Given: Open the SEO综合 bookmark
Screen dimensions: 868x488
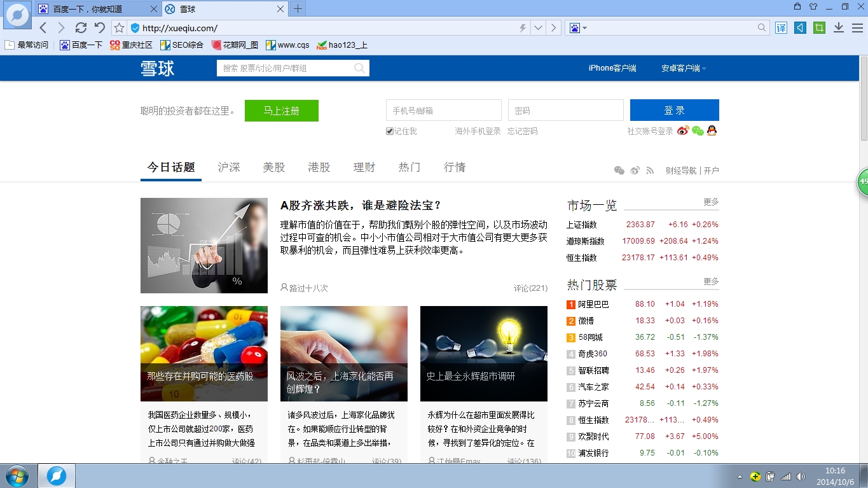Looking at the screenshot, I should (x=182, y=45).
